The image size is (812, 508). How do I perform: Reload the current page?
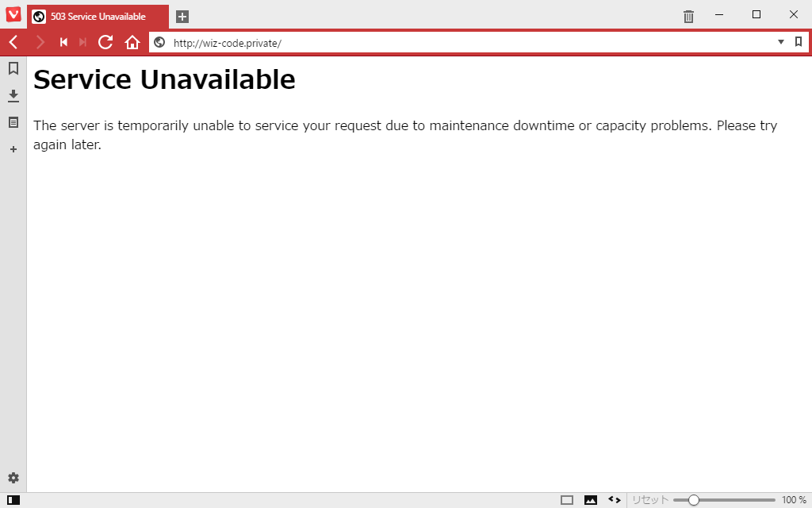point(105,43)
